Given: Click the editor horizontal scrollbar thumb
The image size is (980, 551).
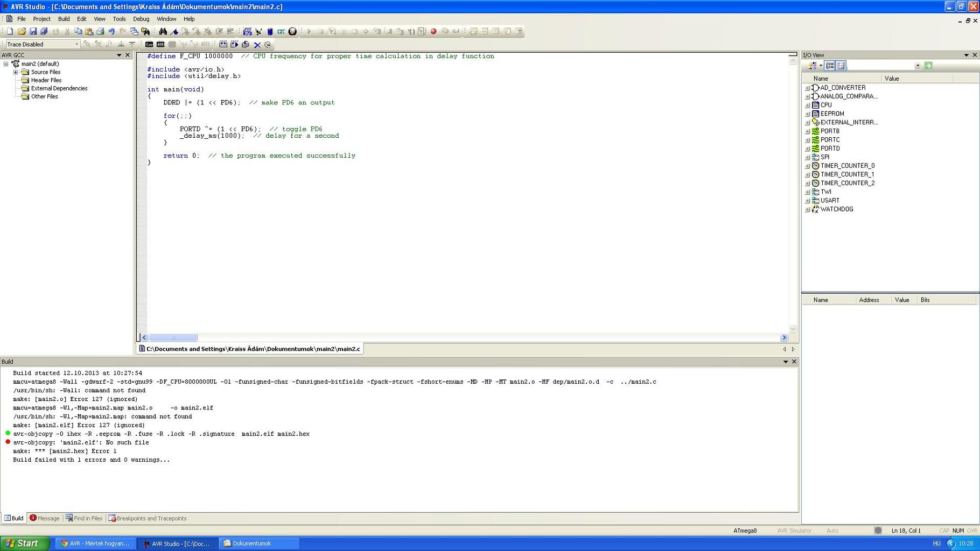Looking at the screenshot, I should 173,338.
